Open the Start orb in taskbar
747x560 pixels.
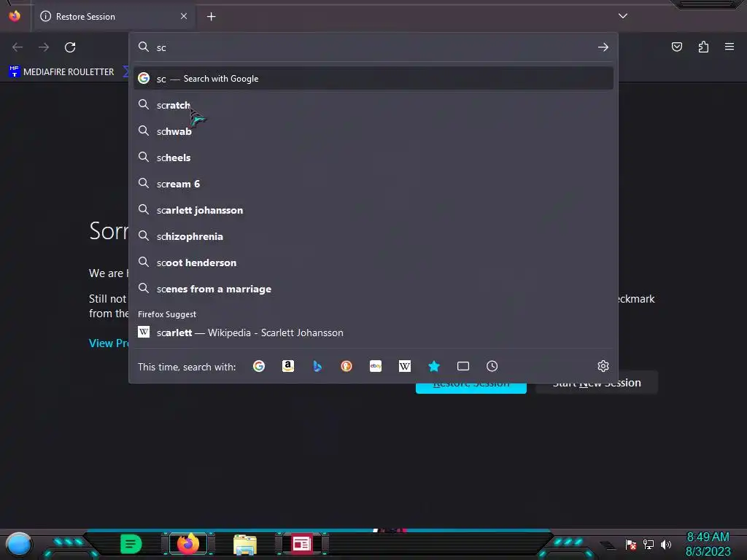click(x=18, y=544)
